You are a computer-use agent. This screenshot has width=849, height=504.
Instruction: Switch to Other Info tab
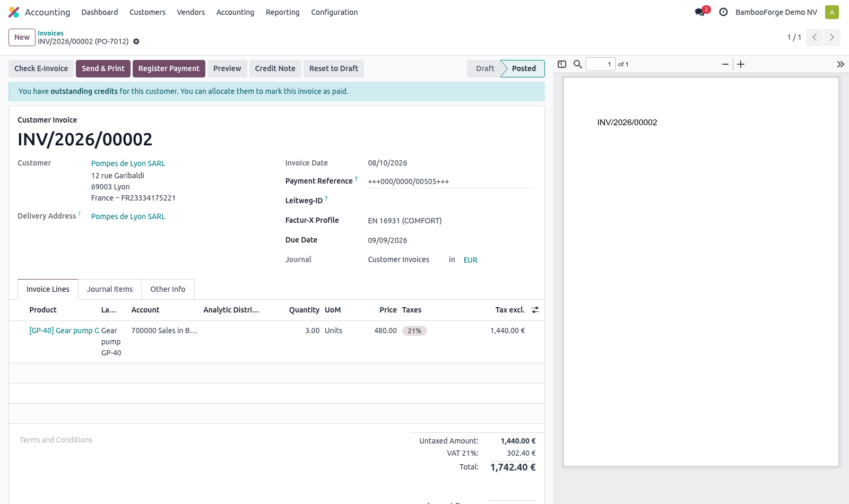[x=168, y=289]
